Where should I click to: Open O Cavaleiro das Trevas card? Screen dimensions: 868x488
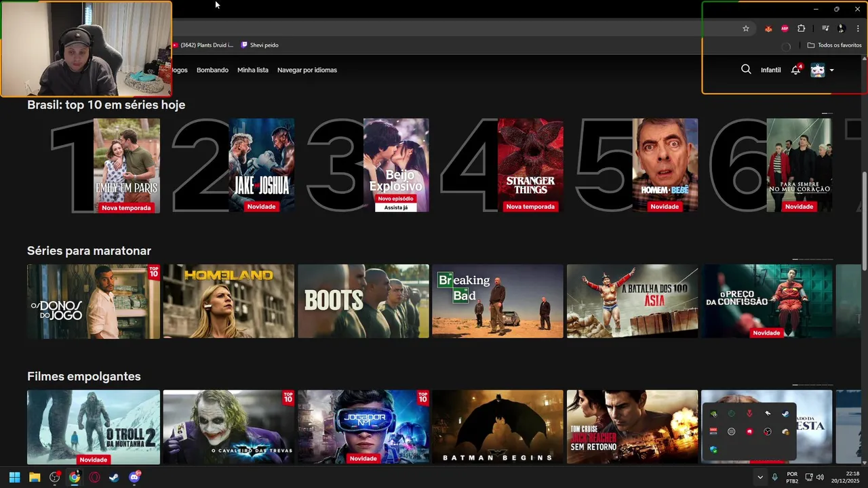229,427
